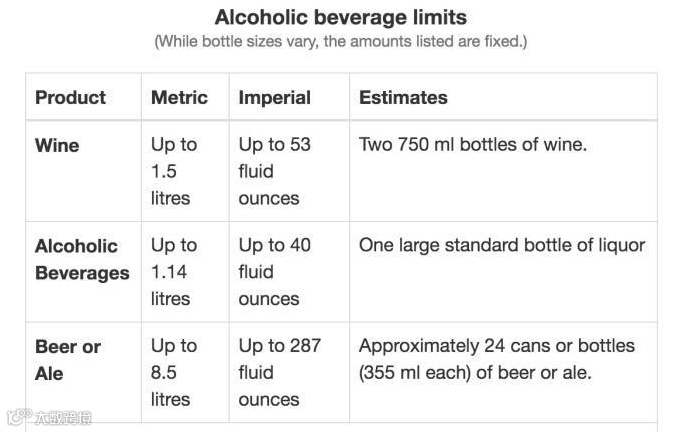The image size is (696, 432).
Task: Click the 'Up to 53 fluid ounces' cell
Action: (274, 171)
